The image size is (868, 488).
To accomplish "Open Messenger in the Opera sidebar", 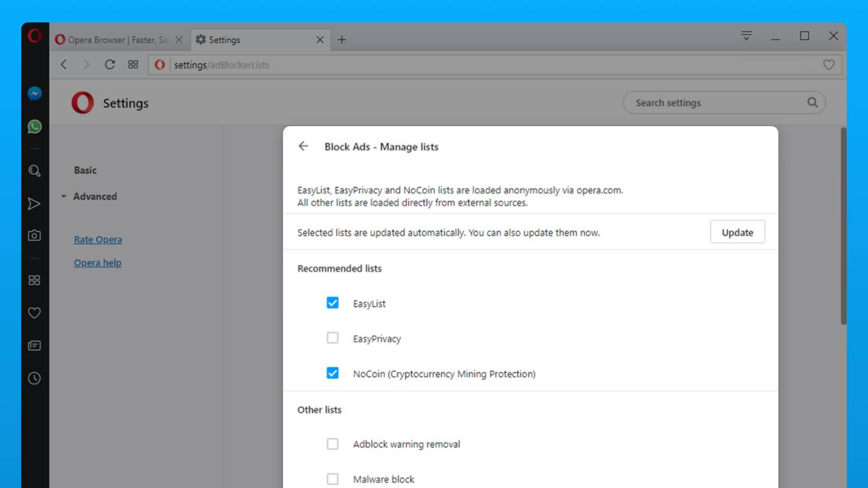I will pos(34,94).
